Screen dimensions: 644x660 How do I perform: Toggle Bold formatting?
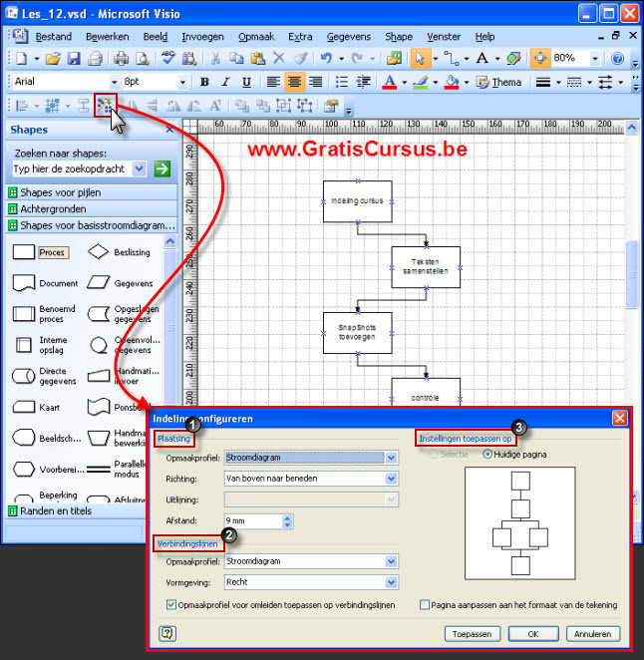(x=205, y=82)
